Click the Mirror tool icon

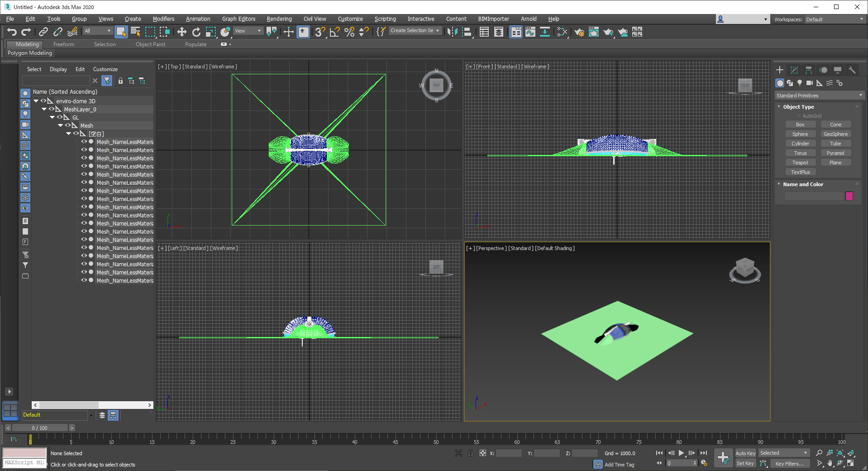pos(452,32)
